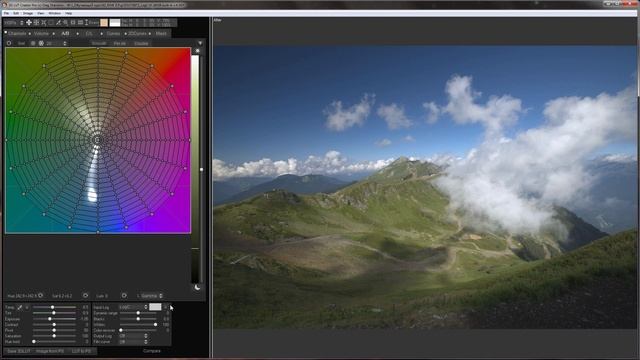Click the center node of the color grid

click(x=97, y=140)
